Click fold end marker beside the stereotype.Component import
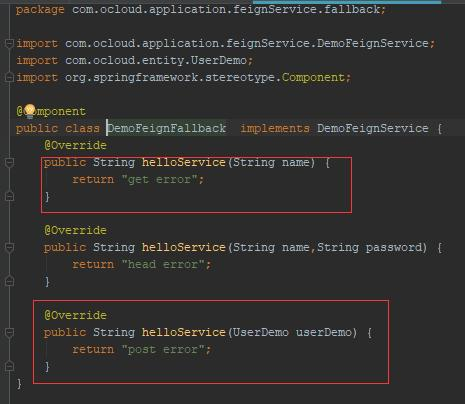 [x=9, y=77]
